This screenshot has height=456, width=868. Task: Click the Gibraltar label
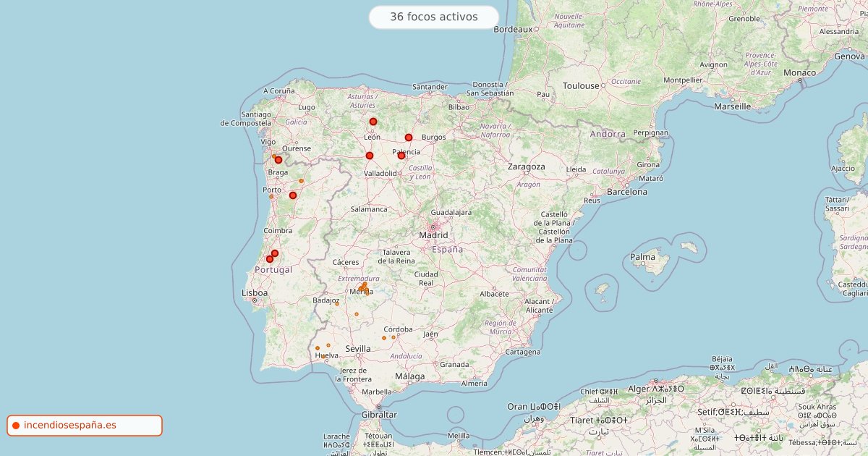(379, 415)
